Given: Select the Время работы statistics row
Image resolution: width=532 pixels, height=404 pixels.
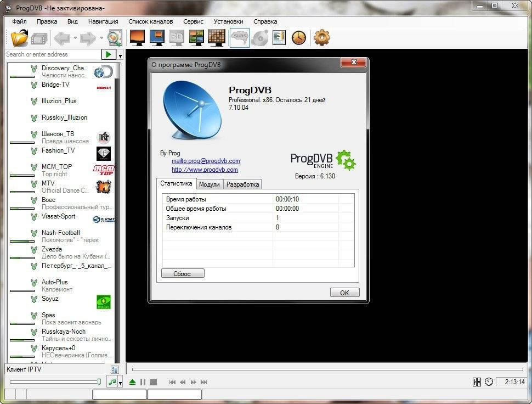Looking at the screenshot, I should coord(258,199).
